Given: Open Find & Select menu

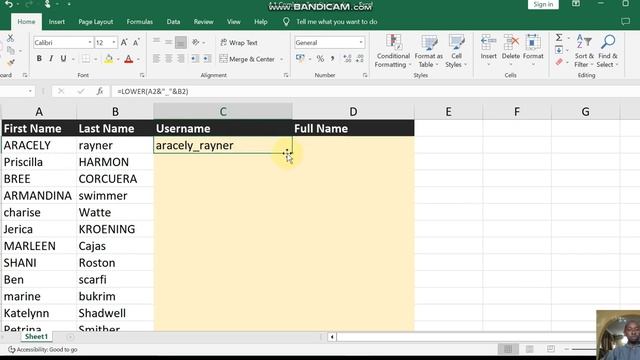Looking at the screenshot, I should pyautogui.click(x=607, y=51).
